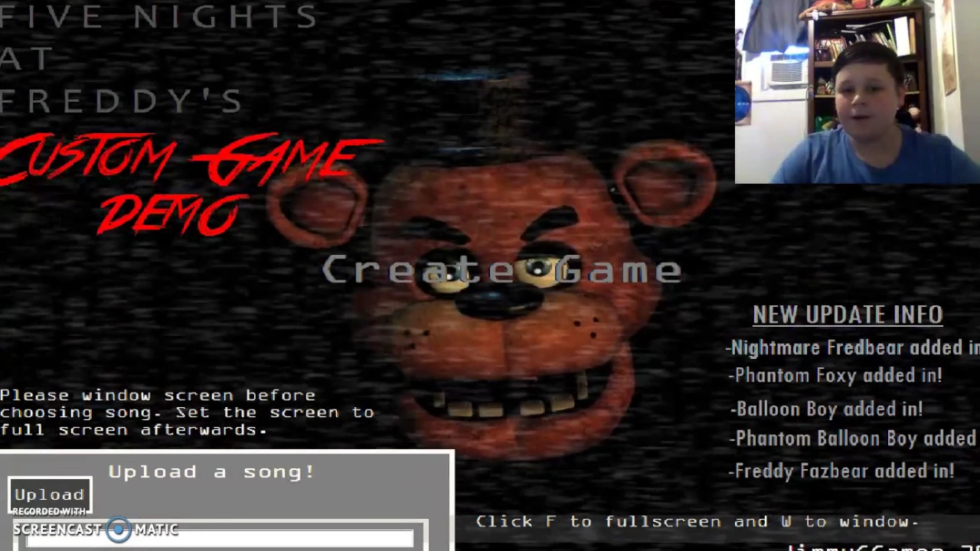This screenshot has height=551, width=980.
Task: Click '-Freddy Fazbear added in!' line
Action: tap(841, 471)
